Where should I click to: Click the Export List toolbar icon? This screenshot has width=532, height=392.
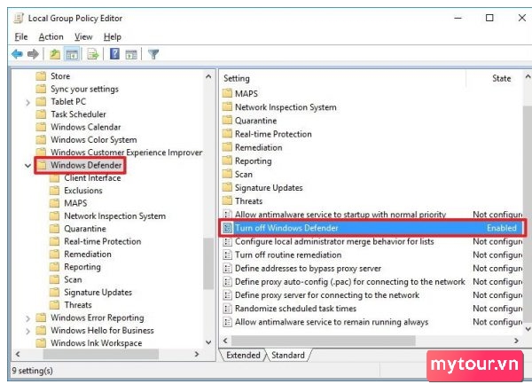pos(93,54)
